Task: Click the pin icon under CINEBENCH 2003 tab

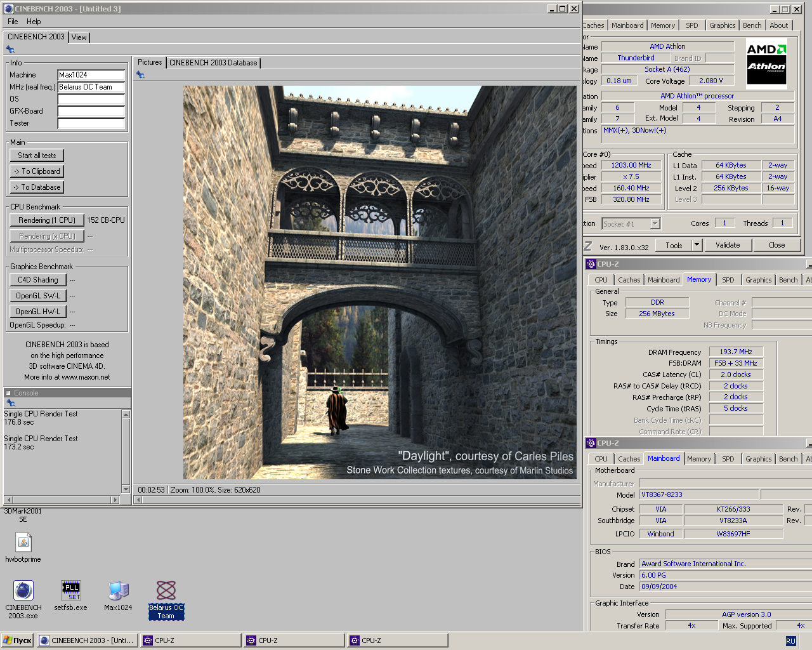Action: (x=10, y=50)
